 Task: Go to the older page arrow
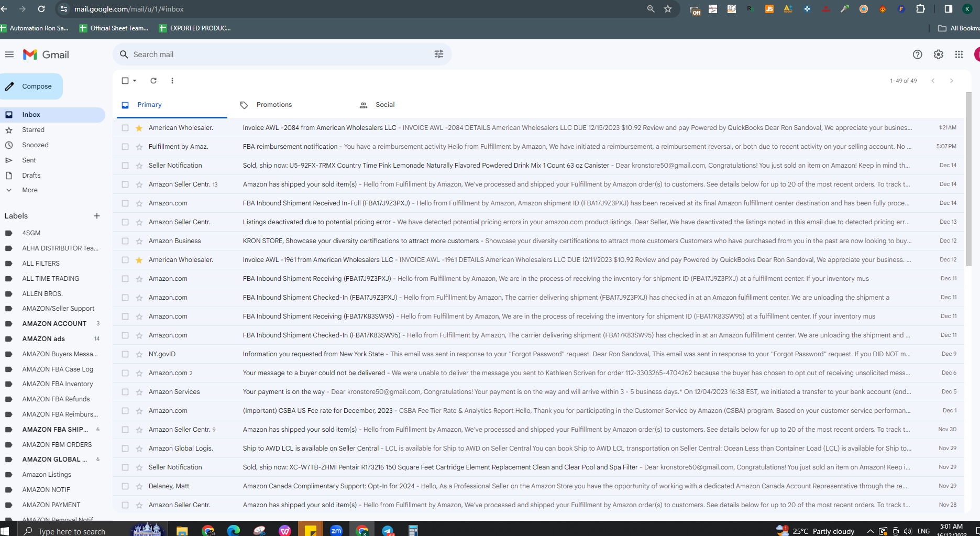[952, 81]
